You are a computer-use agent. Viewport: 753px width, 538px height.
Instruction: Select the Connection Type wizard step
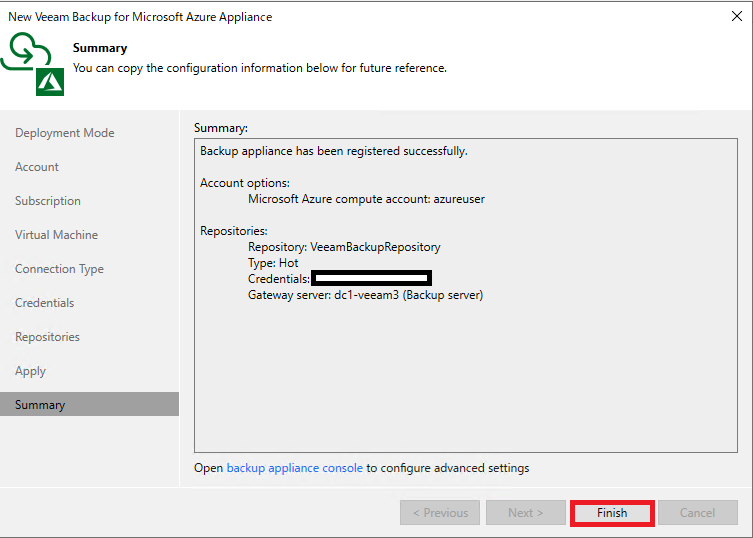[x=59, y=269]
